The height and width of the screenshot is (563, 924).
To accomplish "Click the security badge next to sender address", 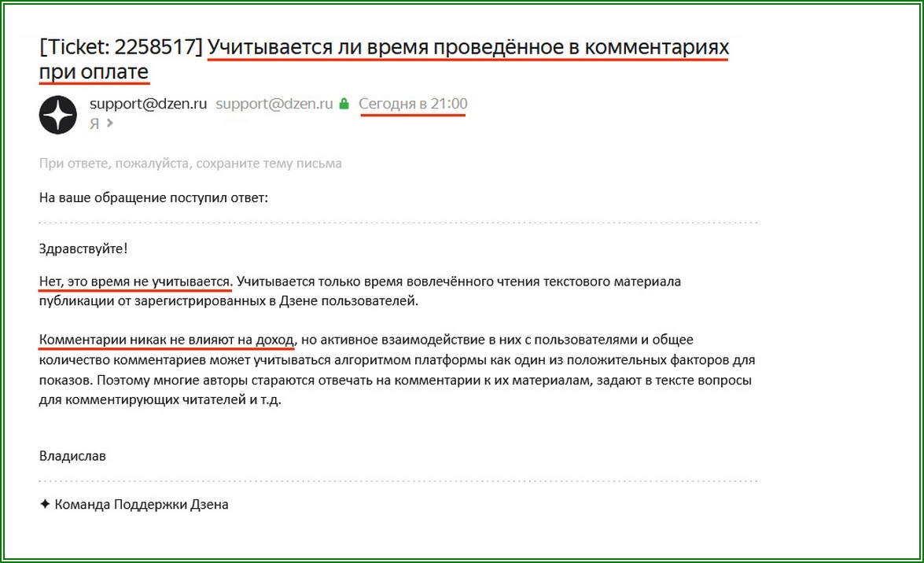I will (x=346, y=103).
